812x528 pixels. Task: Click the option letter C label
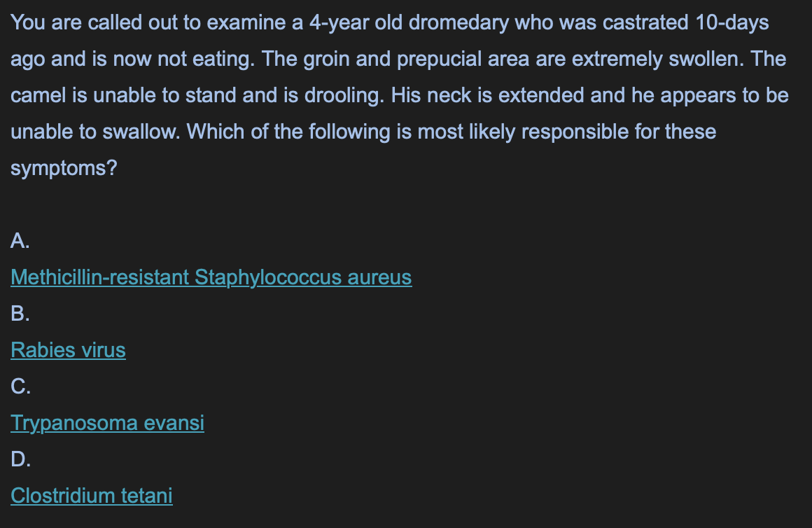(21, 387)
